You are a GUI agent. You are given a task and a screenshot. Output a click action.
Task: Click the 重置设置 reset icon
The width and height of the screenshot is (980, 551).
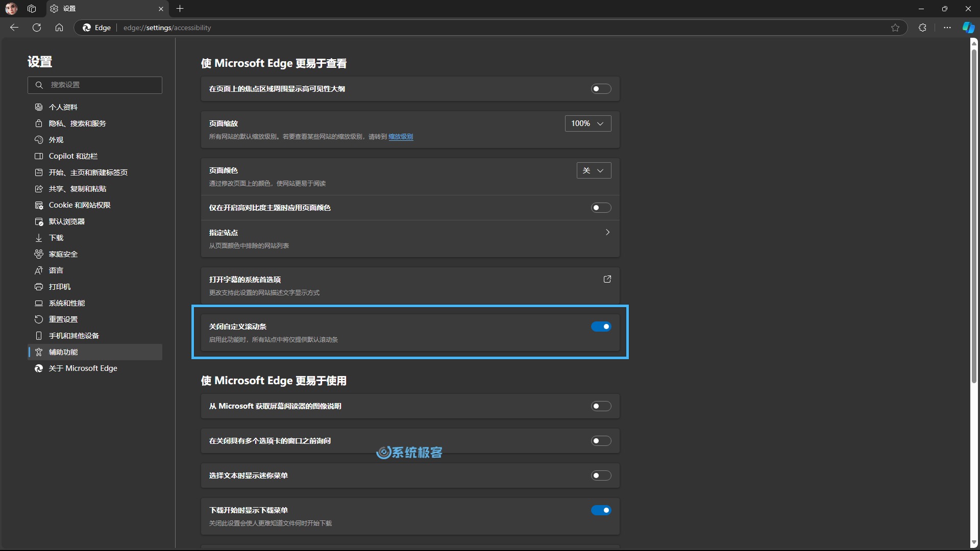[x=39, y=319]
